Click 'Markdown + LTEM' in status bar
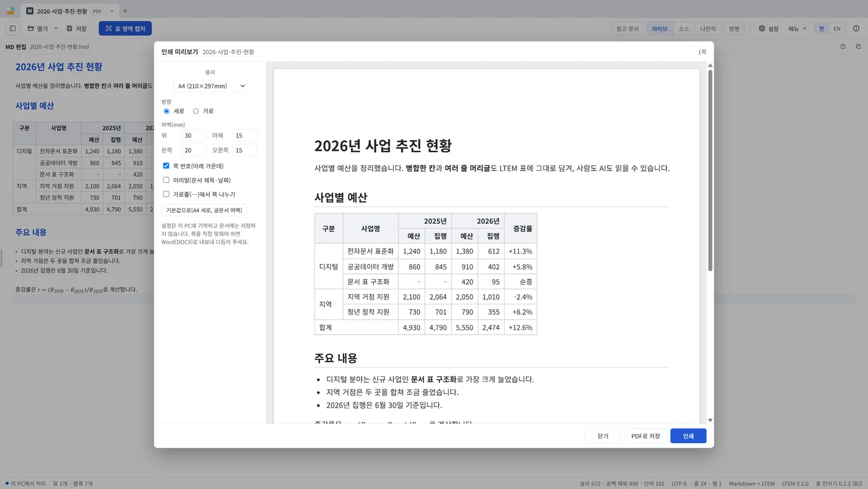Image resolution: width=868 pixels, height=489 pixels. click(x=752, y=484)
